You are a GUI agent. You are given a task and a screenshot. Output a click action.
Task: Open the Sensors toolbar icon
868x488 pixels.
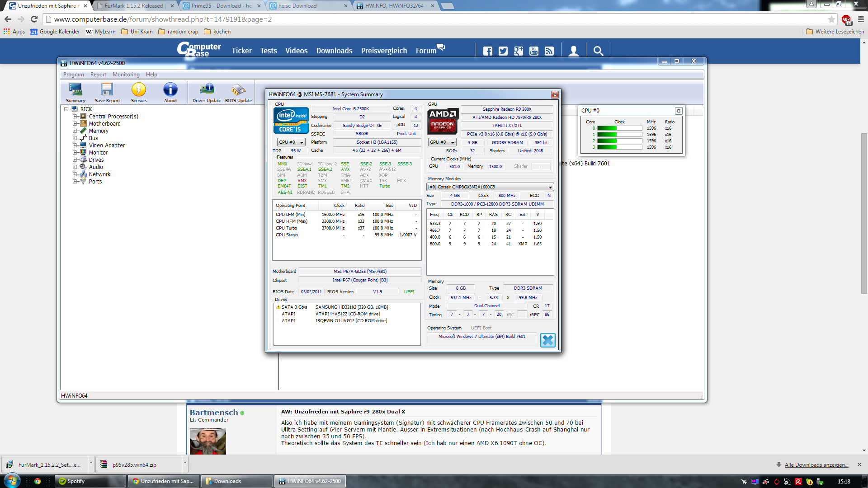pyautogui.click(x=139, y=92)
